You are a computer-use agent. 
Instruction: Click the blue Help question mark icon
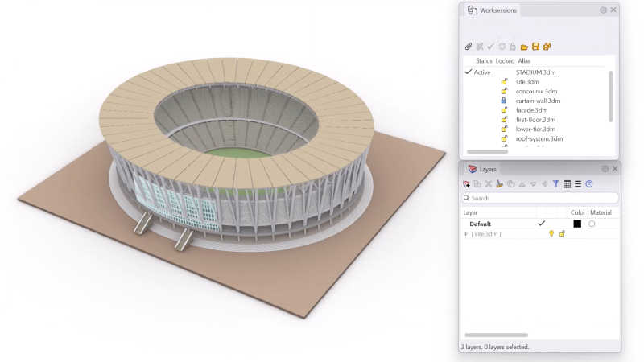(589, 184)
